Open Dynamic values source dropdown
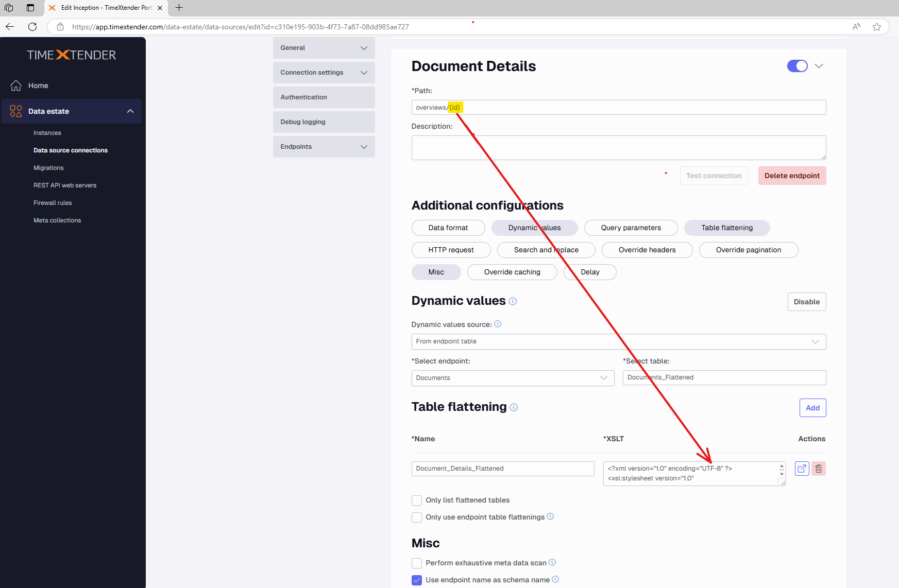This screenshot has height=588, width=899. pos(619,341)
